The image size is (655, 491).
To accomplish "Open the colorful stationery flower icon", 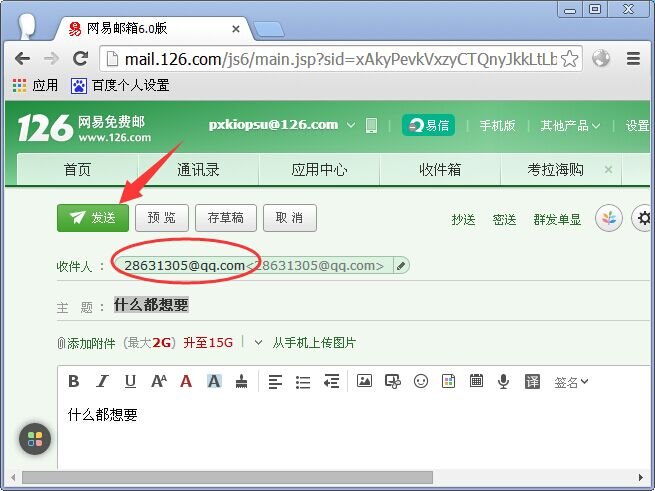I will 609,218.
